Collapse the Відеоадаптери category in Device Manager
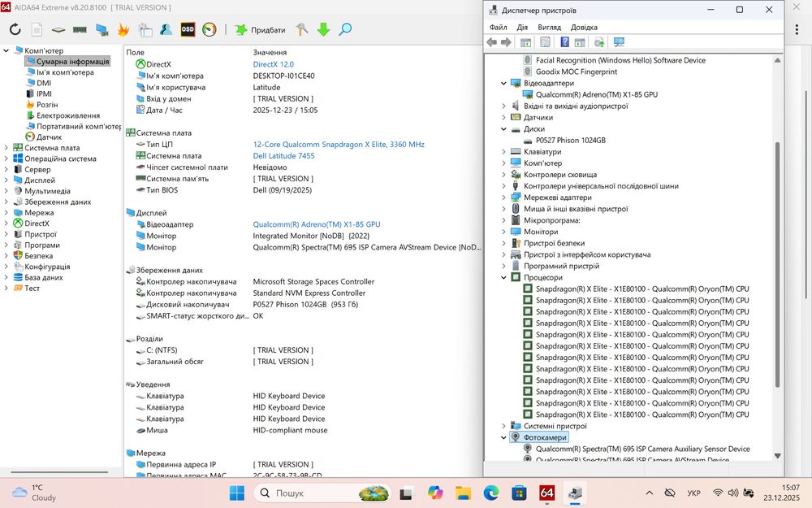The image size is (812, 508). tap(503, 83)
